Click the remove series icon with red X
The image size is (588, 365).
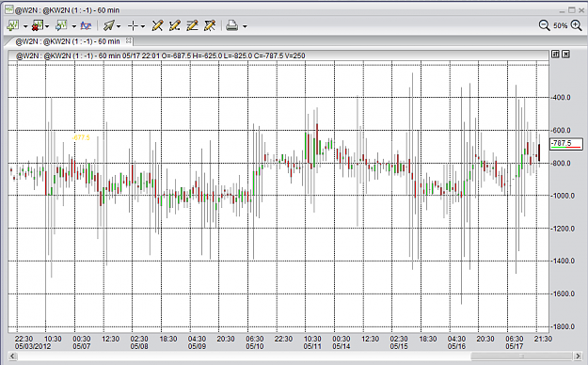click(37, 25)
